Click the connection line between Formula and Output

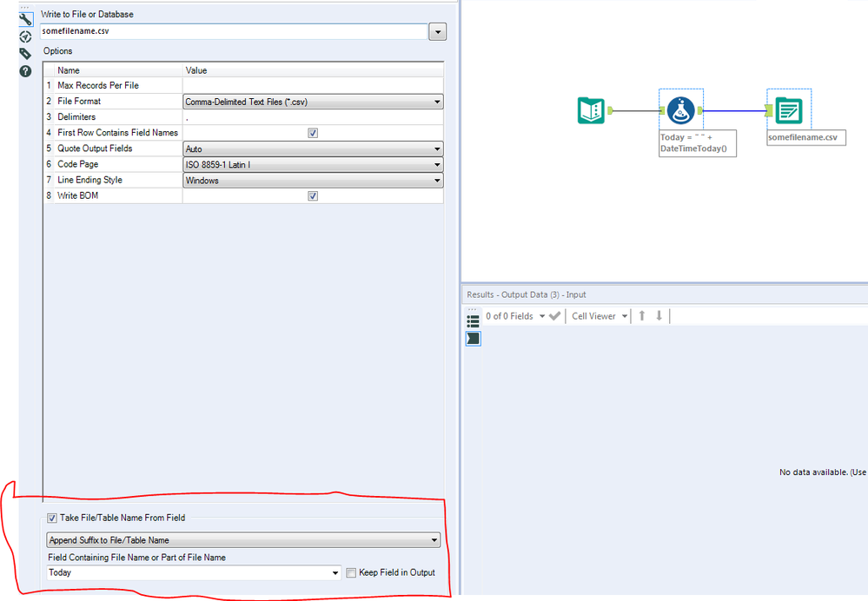point(734,110)
